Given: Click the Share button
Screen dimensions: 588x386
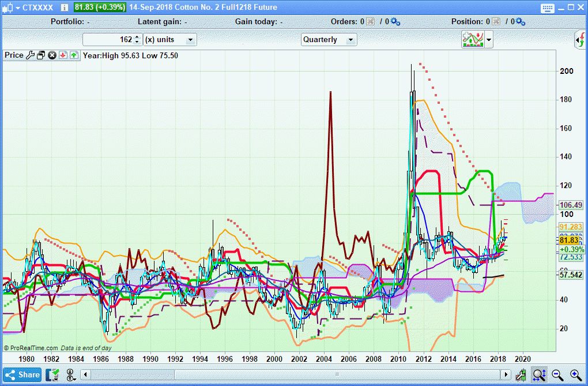Looking at the screenshot, I should point(22,374).
